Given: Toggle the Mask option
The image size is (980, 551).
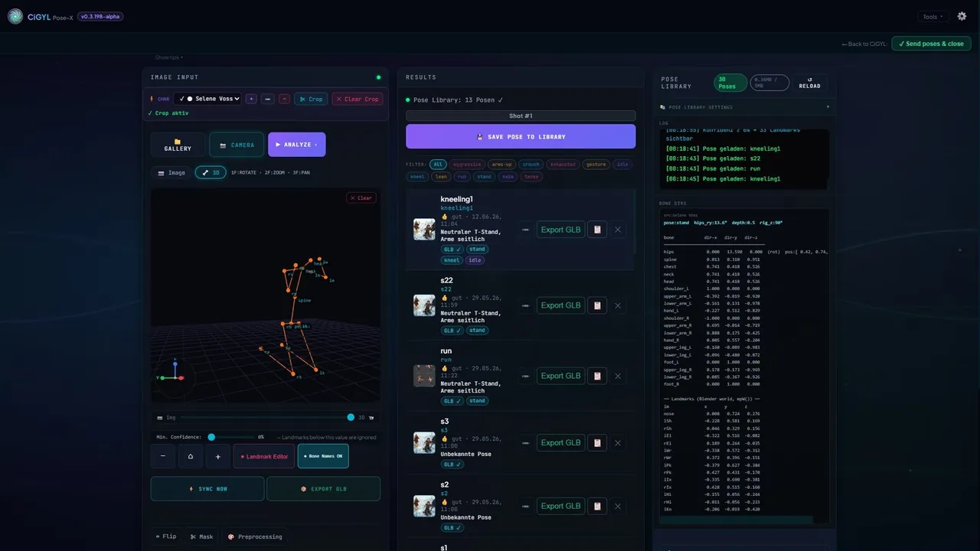Looking at the screenshot, I should pyautogui.click(x=201, y=536).
